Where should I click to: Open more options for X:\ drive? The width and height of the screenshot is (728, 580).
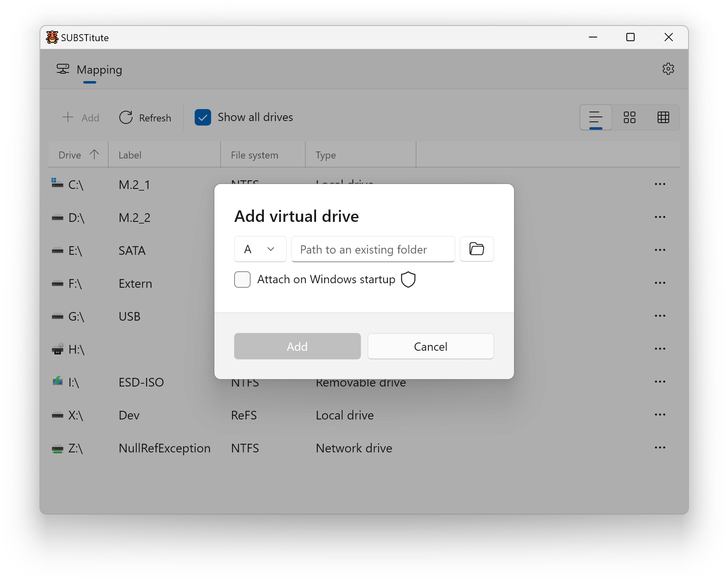[x=660, y=415]
